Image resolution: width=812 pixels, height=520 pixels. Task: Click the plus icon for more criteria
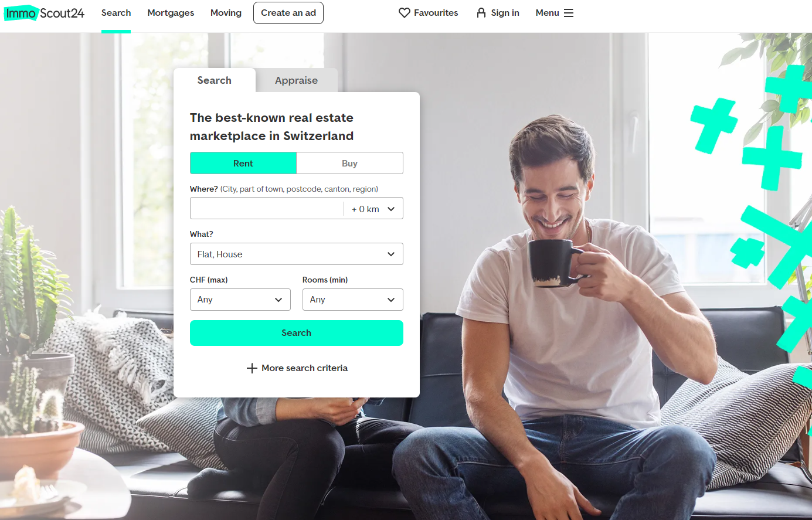click(x=252, y=368)
